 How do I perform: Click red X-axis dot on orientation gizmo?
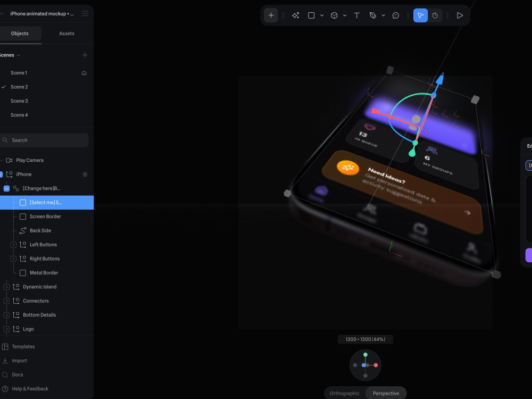(376, 365)
